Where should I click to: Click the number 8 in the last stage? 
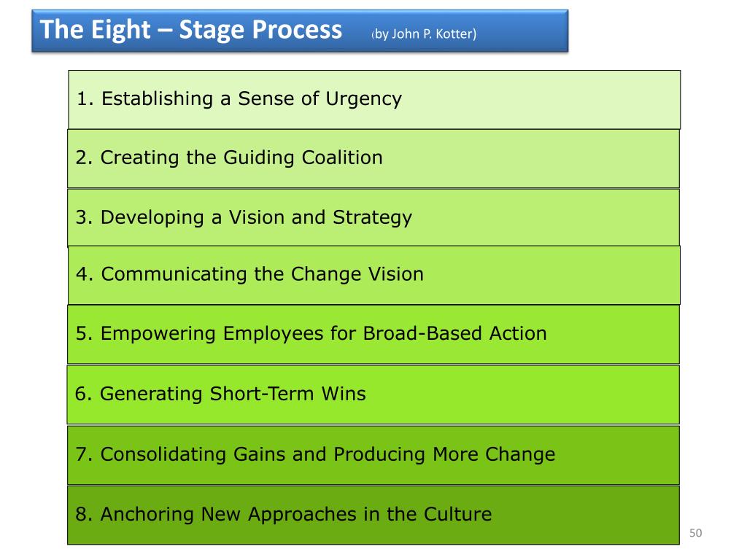click(x=83, y=514)
